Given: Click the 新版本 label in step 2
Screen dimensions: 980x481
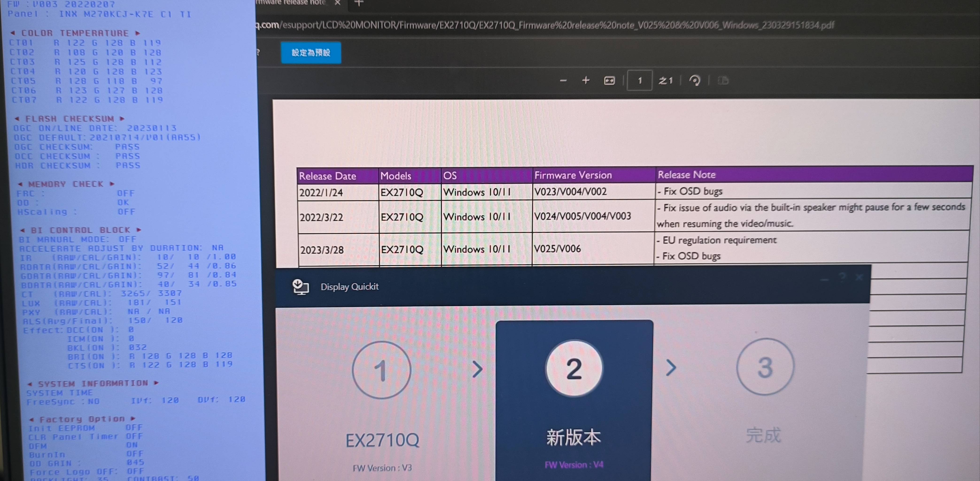Looking at the screenshot, I should (x=574, y=437).
